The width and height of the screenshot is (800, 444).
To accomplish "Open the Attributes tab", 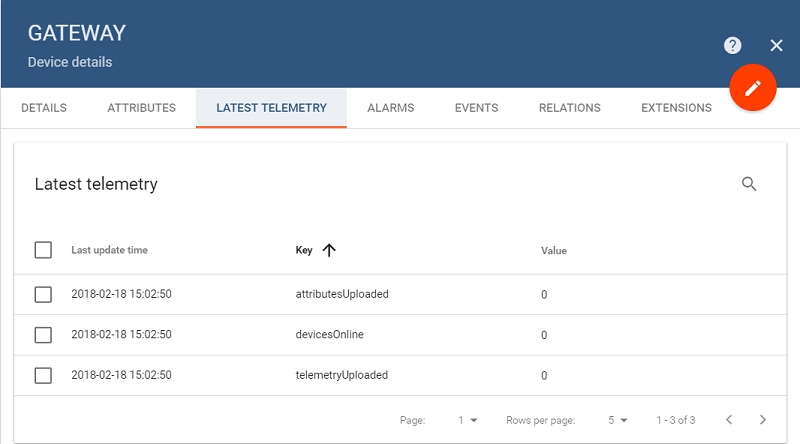I will coord(141,108).
